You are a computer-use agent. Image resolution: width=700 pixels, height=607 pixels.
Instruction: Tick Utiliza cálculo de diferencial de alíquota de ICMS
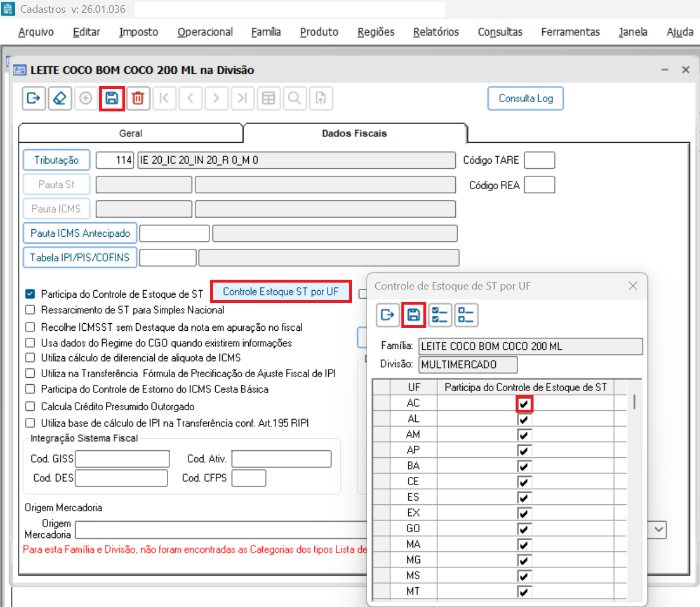point(30,358)
